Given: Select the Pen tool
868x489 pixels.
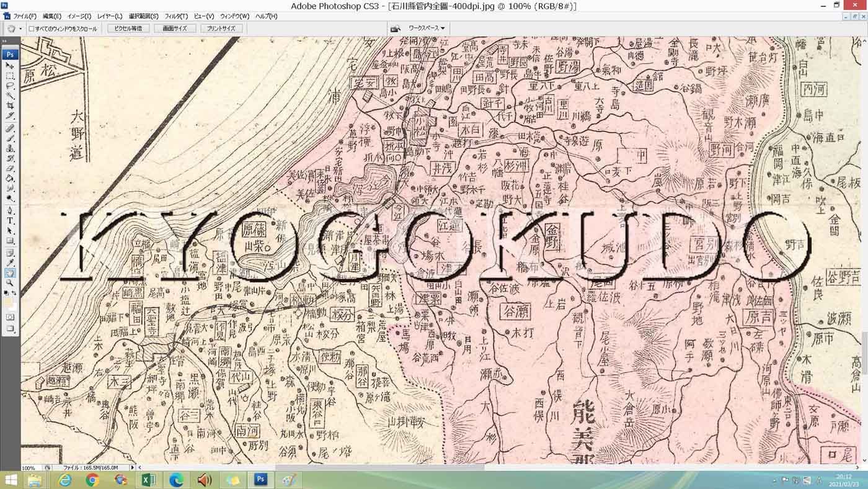Looking at the screenshot, I should [x=10, y=210].
